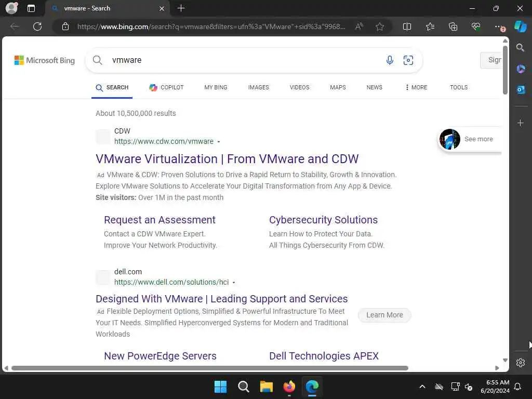Go back to the previous page
The width and height of the screenshot is (532, 399).
(15, 26)
